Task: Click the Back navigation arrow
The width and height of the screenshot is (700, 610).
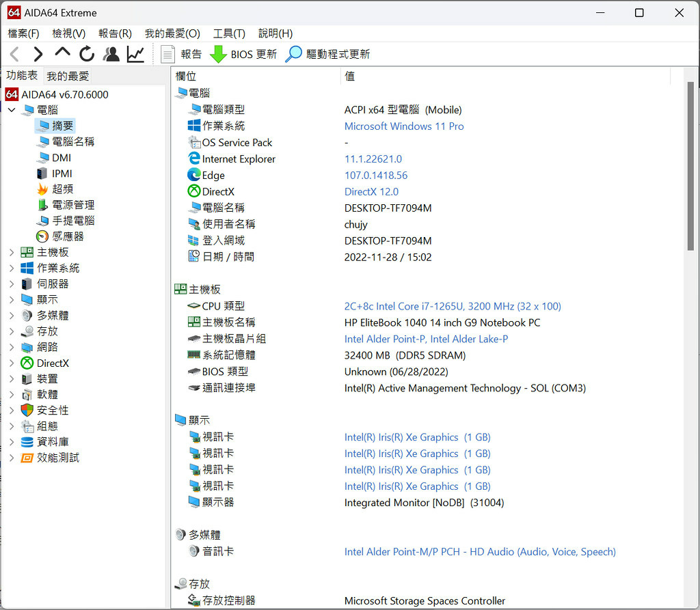Action: [15, 54]
